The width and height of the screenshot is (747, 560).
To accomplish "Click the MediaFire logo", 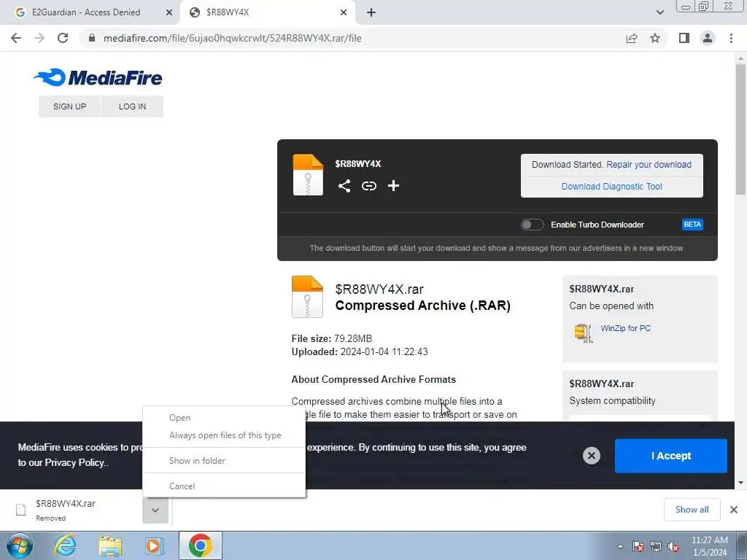I will coord(98,77).
